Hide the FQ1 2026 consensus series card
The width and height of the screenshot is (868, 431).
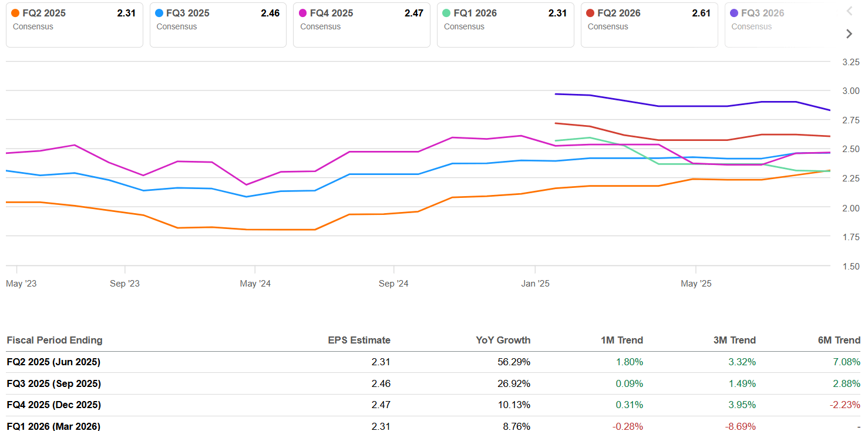(506, 23)
